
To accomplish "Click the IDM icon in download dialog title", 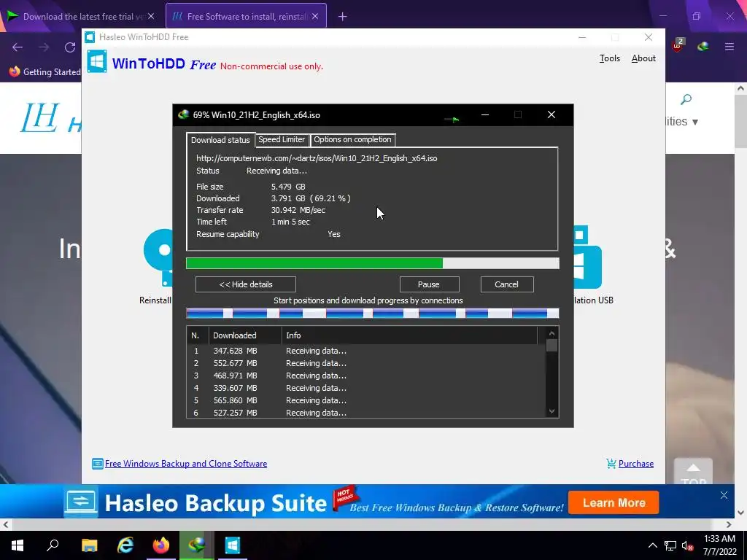I will 183,114.
